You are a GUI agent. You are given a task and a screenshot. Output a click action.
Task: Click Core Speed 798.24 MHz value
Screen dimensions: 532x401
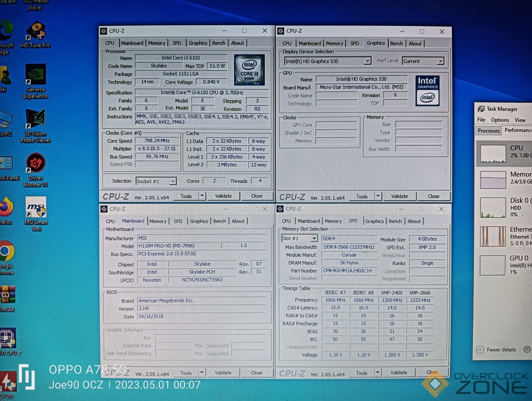pyautogui.click(x=157, y=141)
